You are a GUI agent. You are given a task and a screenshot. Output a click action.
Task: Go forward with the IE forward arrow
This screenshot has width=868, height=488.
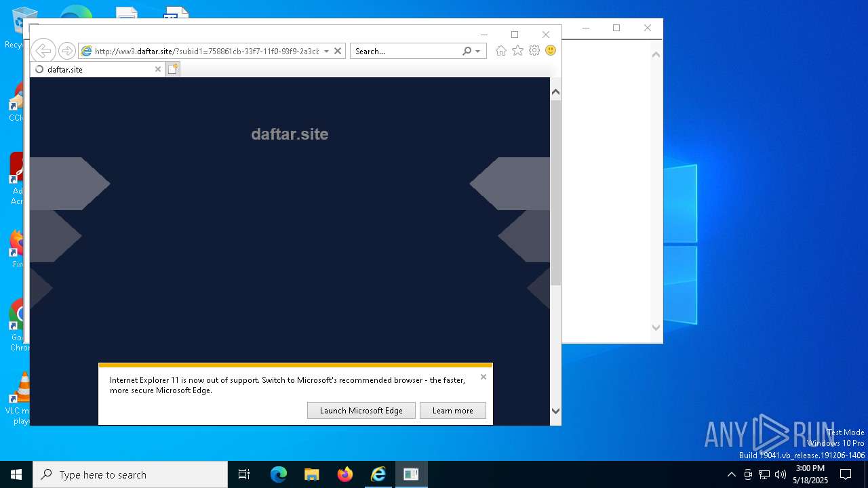click(66, 51)
